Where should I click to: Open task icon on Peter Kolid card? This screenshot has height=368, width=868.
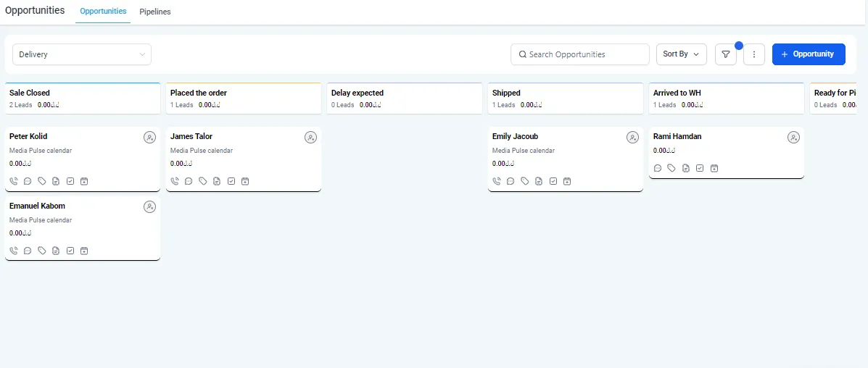70,181
